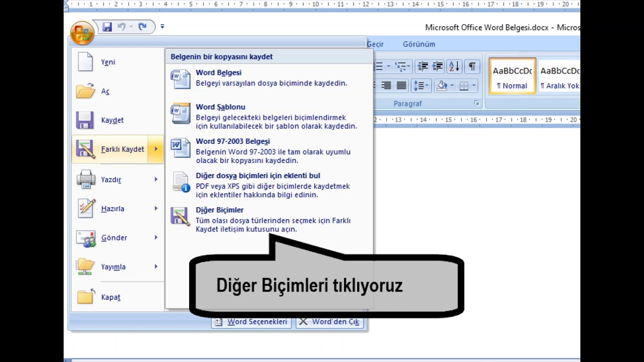This screenshot has width=644, height=362.
Task: Click the Word Belgesi document icon
Action: pos(181,79)
